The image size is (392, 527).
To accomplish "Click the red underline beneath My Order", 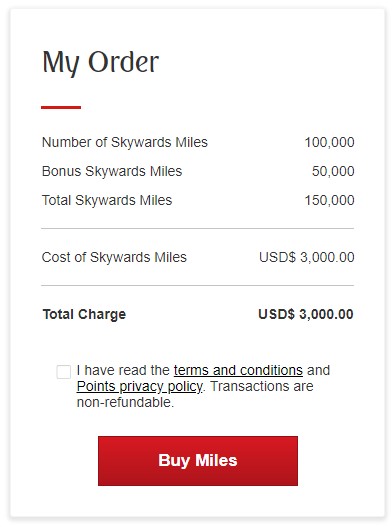I will pyautogui.click(x=61, y=108).
